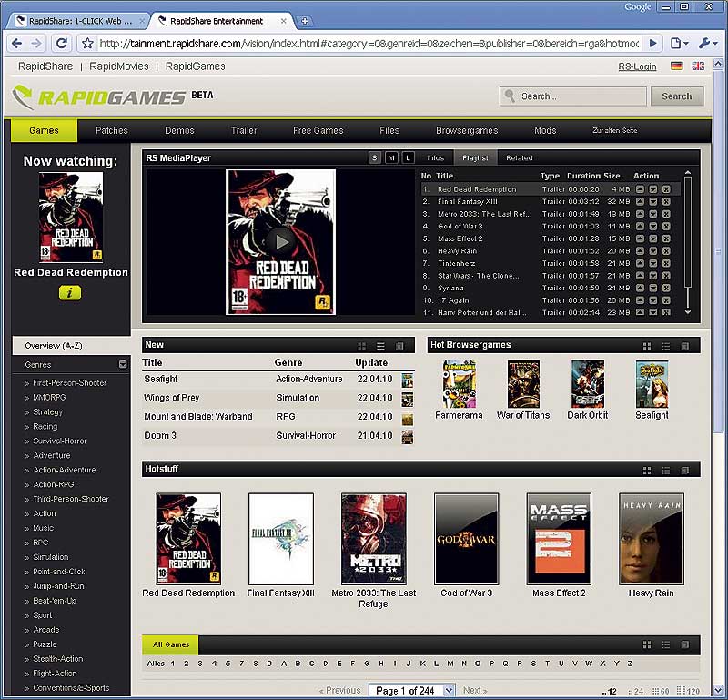Set the media player size to L

(408, 157)
